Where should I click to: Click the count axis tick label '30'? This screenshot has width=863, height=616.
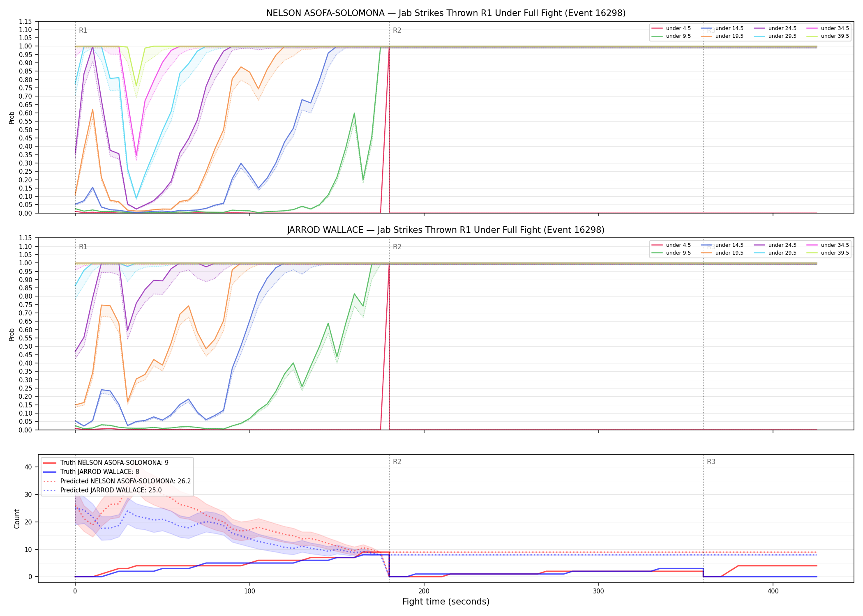28,494
